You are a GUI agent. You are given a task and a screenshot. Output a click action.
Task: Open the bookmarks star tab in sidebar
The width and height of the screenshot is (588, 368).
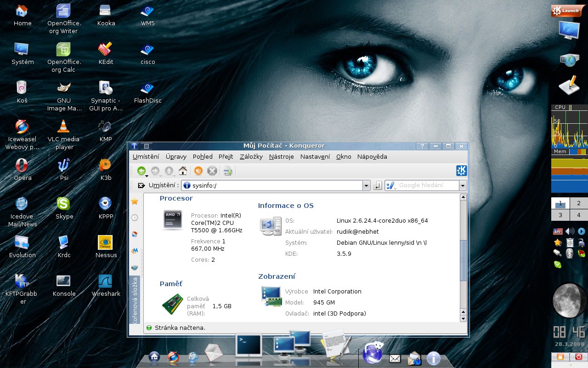(135, 201)
